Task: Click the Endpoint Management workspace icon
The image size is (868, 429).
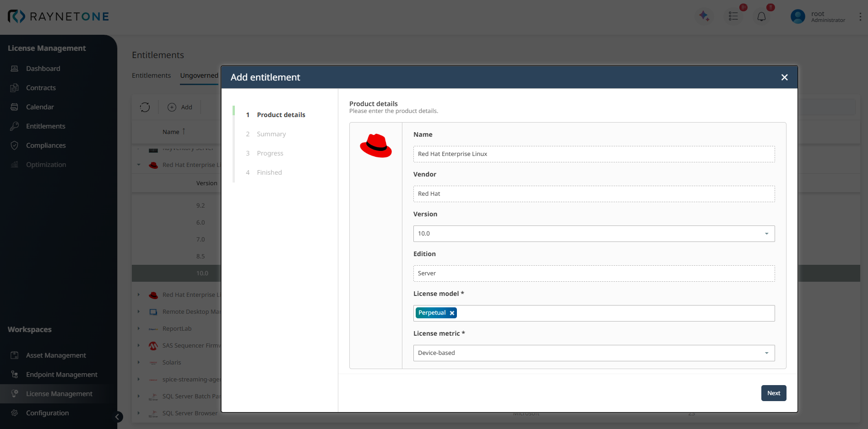Action: tap(15, 375)
